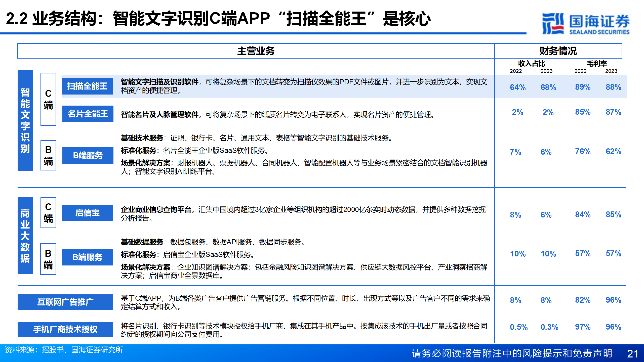Click the 76% gross margin value
Viewport: 644px width, 362px height.
pyautogui.click(x=583, y=151)
